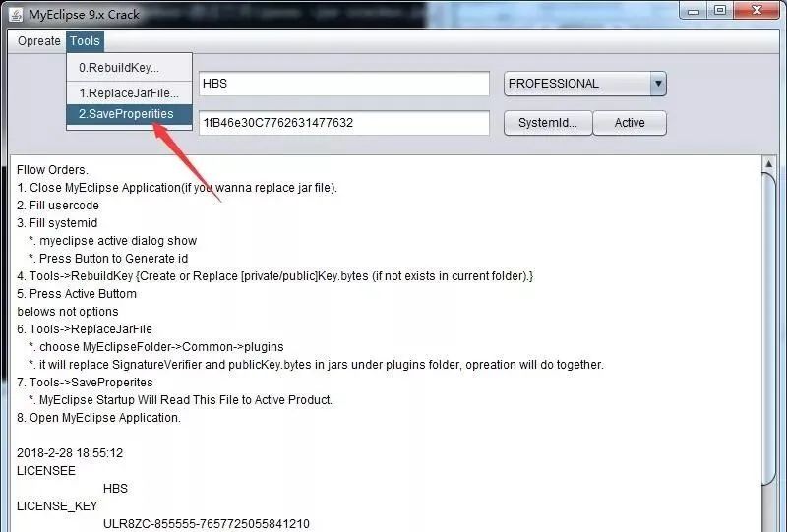Expand the PROFESSIONAL edition dropdown arrow
This screenshot has width=787, height=532.
658,84
